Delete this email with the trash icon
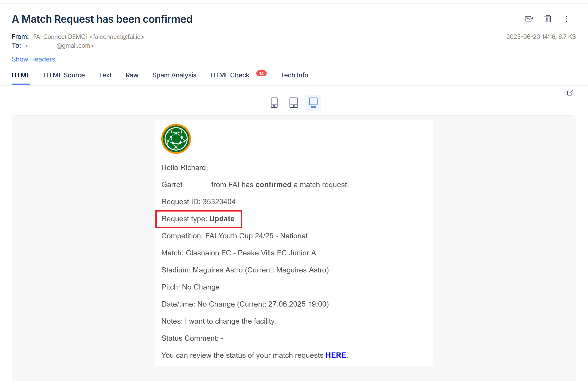This screenshot has height=381, width=588. 547,19
